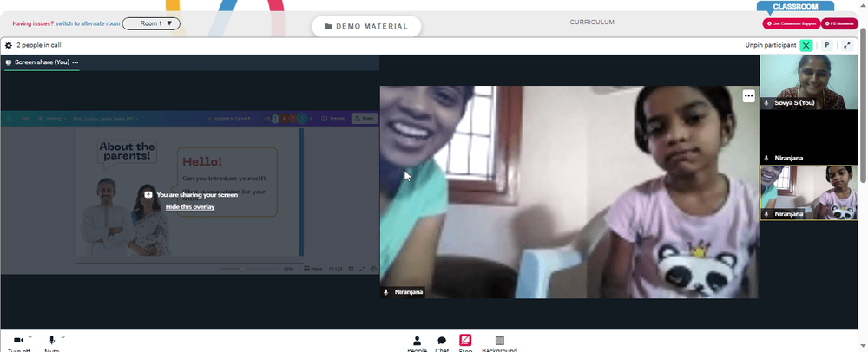Viewport: 868px width, 352px height.
Task: Click Present in shared Canva preview
Action: point(334,118)
